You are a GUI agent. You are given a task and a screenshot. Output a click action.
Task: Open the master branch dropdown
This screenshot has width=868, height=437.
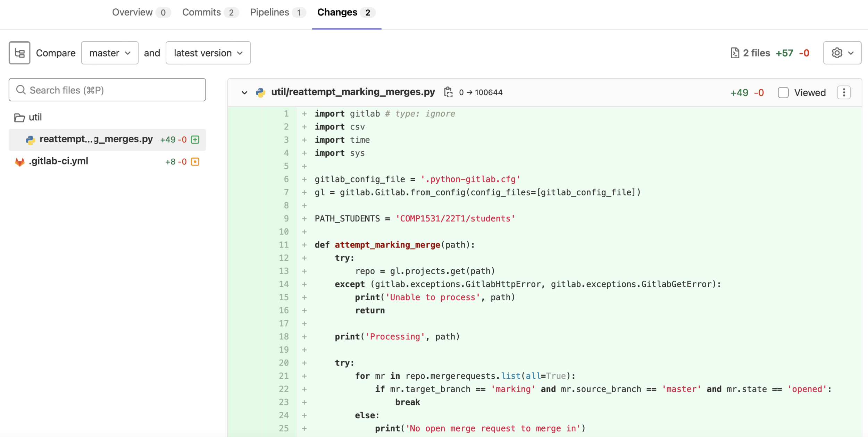pyautogui.click(x=110, y=53)
